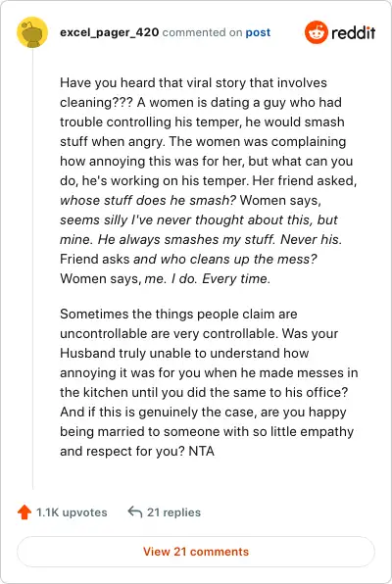This screenshot has width=392, height=584.
Task: Click the italic text "whose stuff does he smash?"
Action: pos(148,200)
